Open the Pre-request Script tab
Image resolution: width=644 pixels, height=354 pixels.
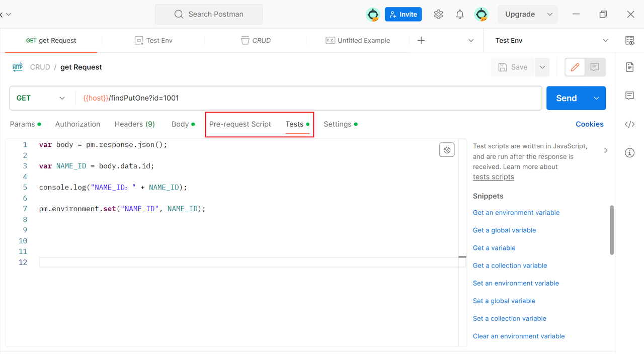(240, 124)
